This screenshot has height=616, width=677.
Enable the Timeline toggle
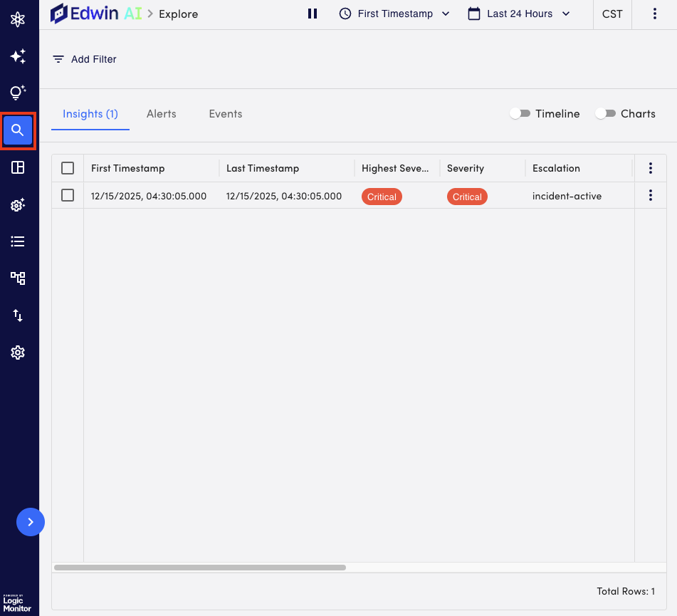pos(520,113)
